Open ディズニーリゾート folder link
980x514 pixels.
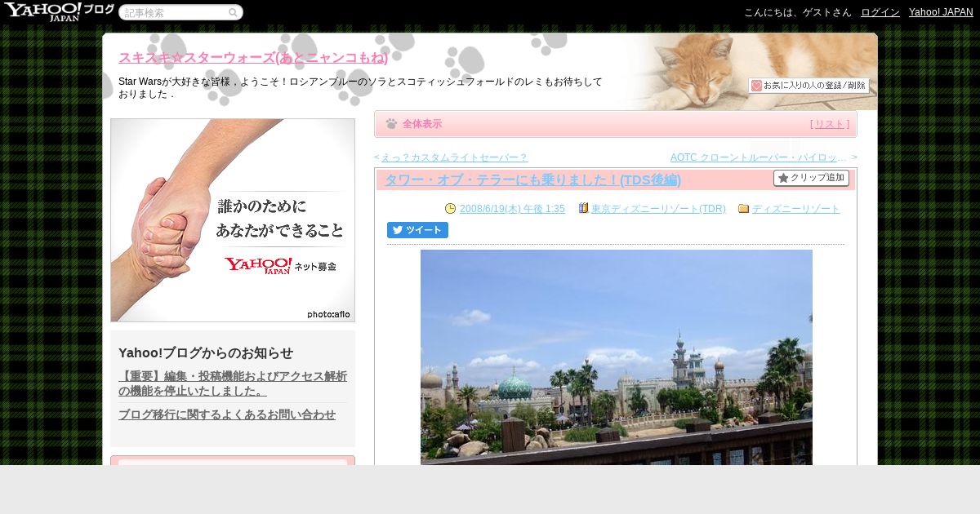pyautogui.click(x=795, y=209)
